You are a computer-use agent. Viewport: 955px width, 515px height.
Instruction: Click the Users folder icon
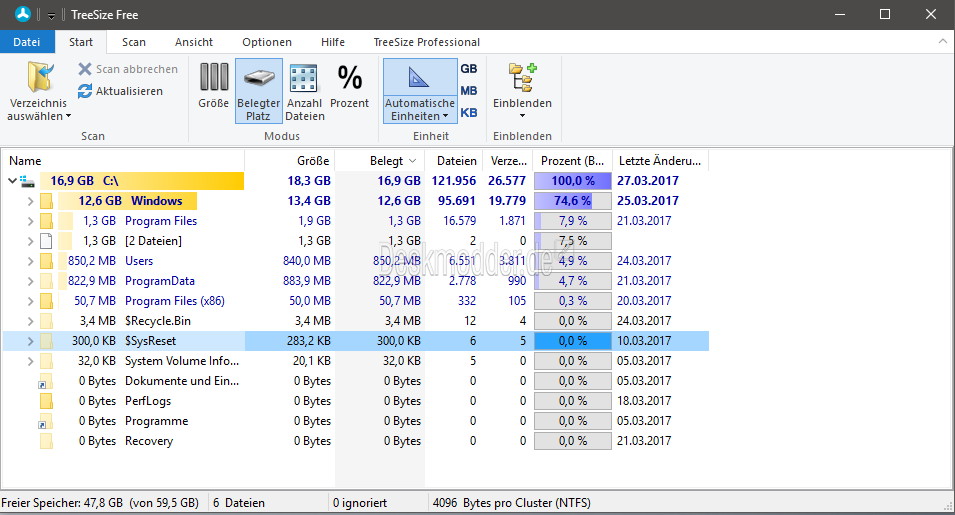46,261
